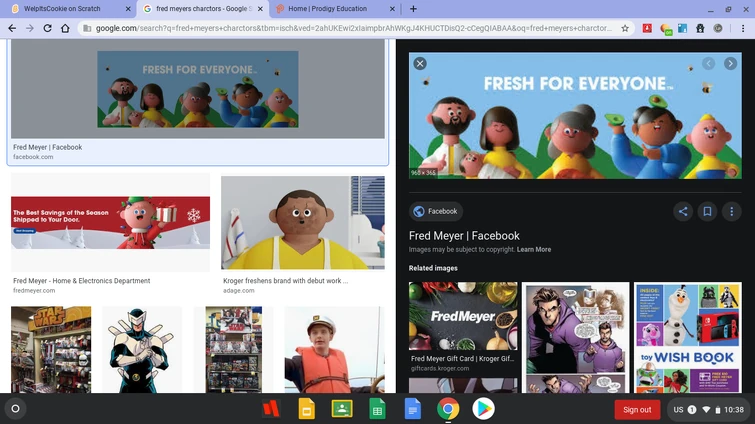Show the next image in preview panel
755x424 pixels.
730,64
